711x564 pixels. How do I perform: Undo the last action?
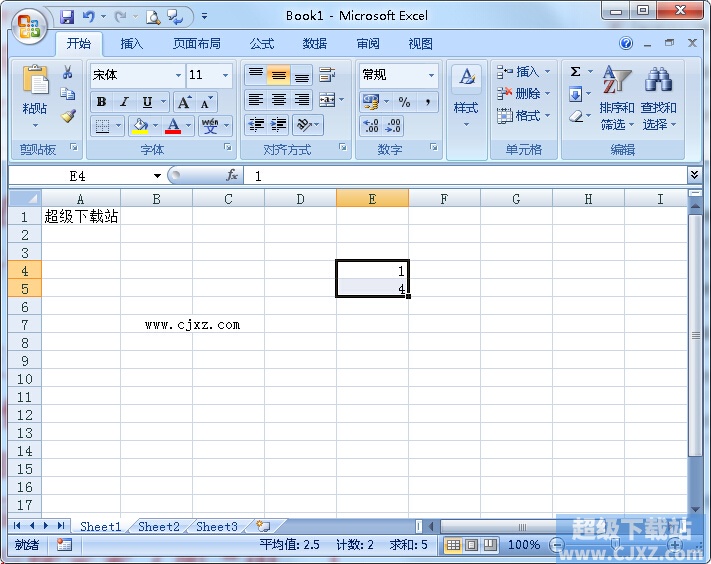tap(88, 17)
